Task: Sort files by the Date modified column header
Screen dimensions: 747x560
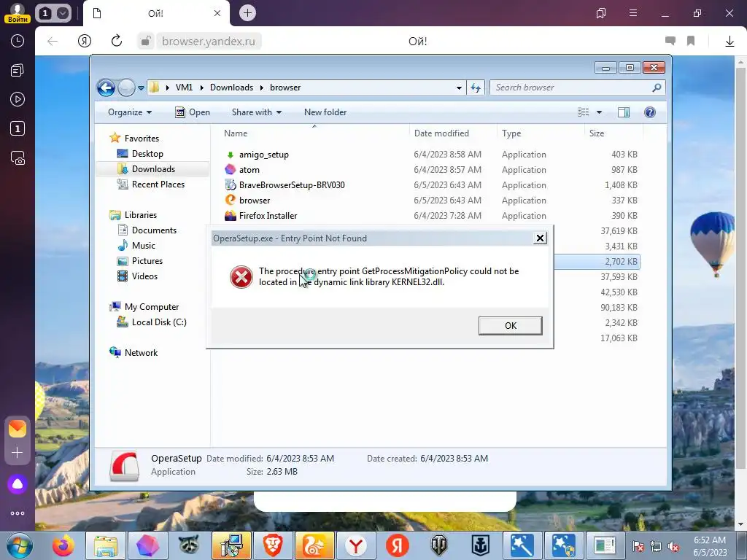Action: (x=441, y=133)
